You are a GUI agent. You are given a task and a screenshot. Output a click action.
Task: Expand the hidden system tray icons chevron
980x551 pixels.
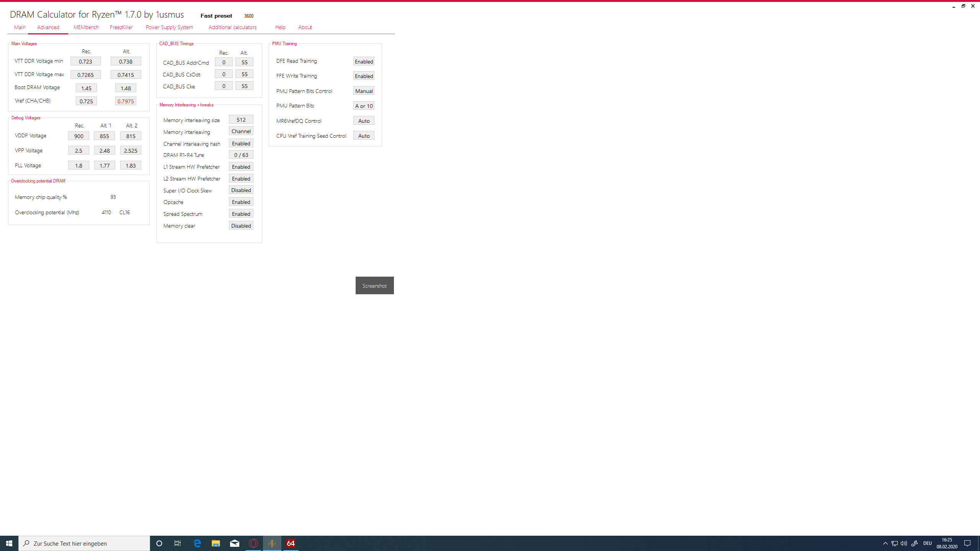(885, 543)
